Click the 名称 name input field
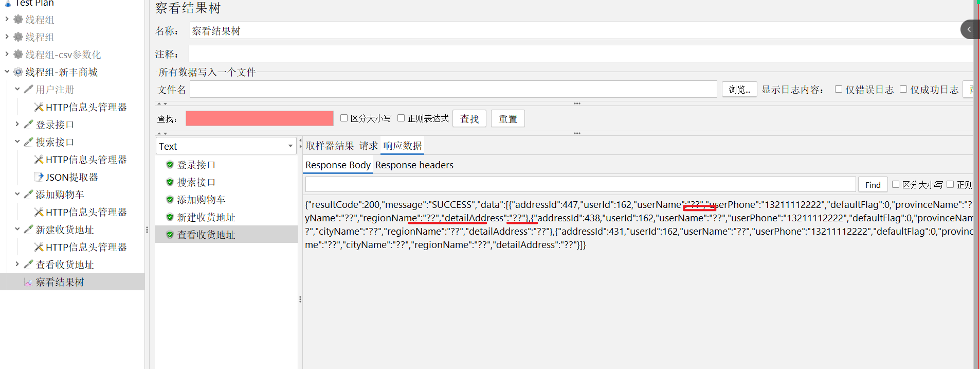The width and height of the screenshot is (980, 369). 581,31
